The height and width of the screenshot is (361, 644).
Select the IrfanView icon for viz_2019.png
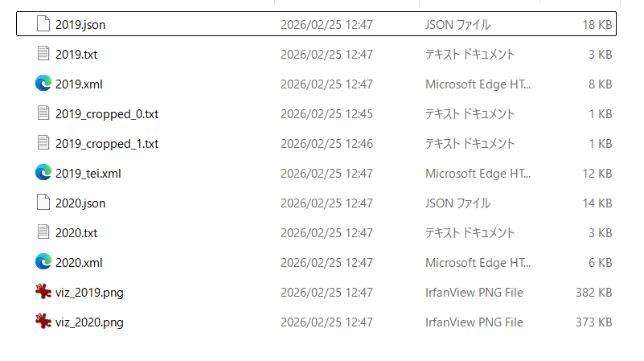coord(43,292)
